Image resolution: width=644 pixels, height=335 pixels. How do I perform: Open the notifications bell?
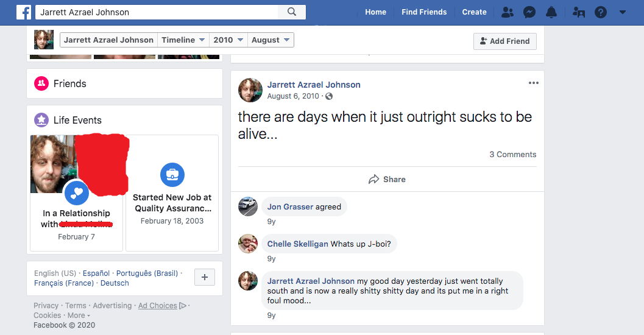(551, 12)
